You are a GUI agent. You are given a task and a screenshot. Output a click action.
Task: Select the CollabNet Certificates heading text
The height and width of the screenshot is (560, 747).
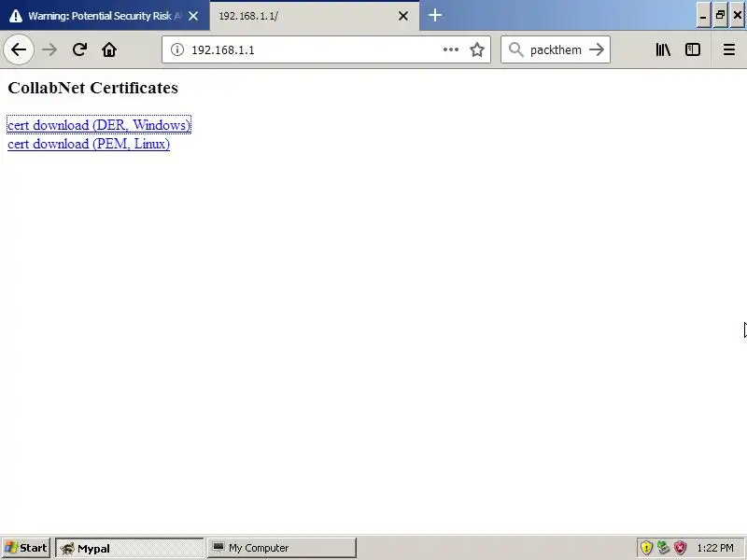92,88
